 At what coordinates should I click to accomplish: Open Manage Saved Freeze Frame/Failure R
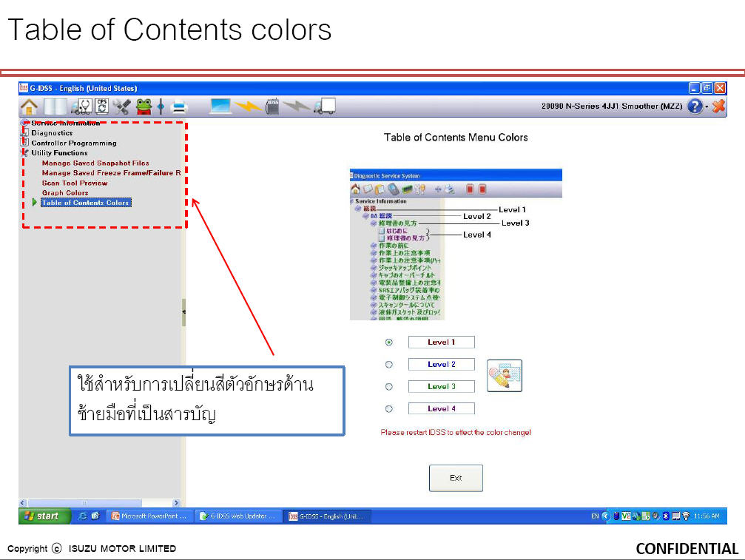(111, 173)
